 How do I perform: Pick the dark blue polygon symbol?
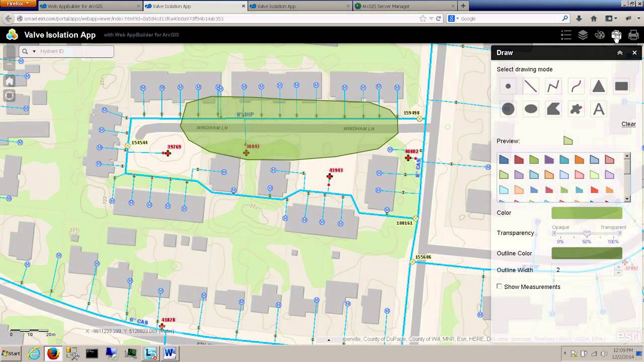pos(504,159)
